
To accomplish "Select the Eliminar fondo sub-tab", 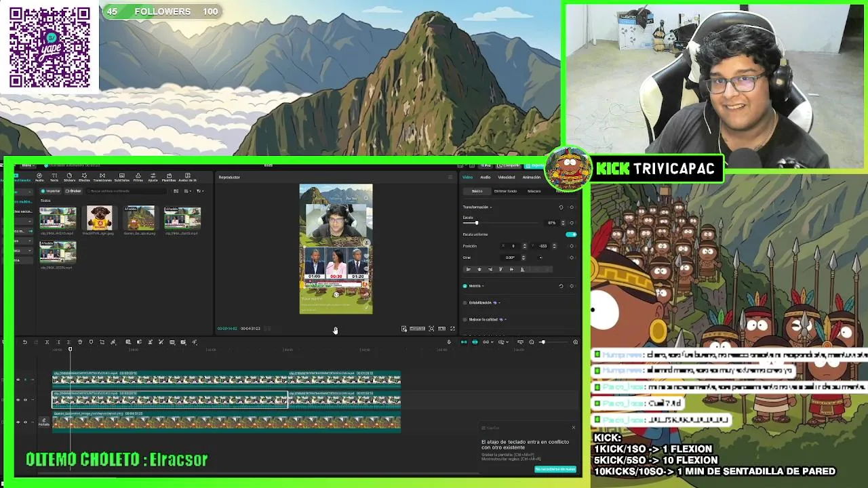I will click(x=505, y=191).
